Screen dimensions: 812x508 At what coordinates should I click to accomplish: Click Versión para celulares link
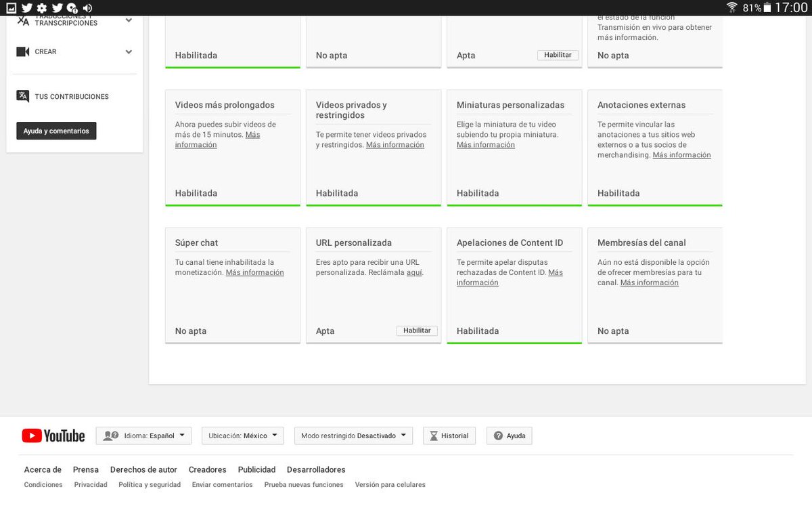[x=390, y=485]
